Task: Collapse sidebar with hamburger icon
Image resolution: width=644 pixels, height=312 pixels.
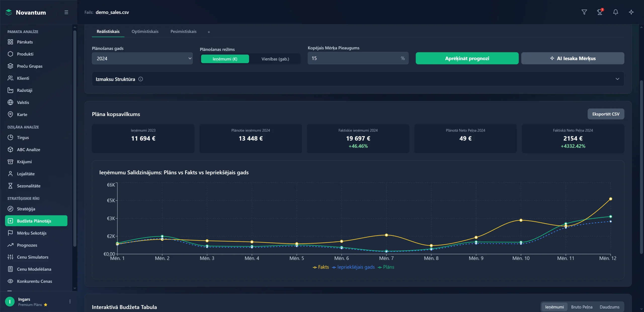Action: tap(66, 12)
